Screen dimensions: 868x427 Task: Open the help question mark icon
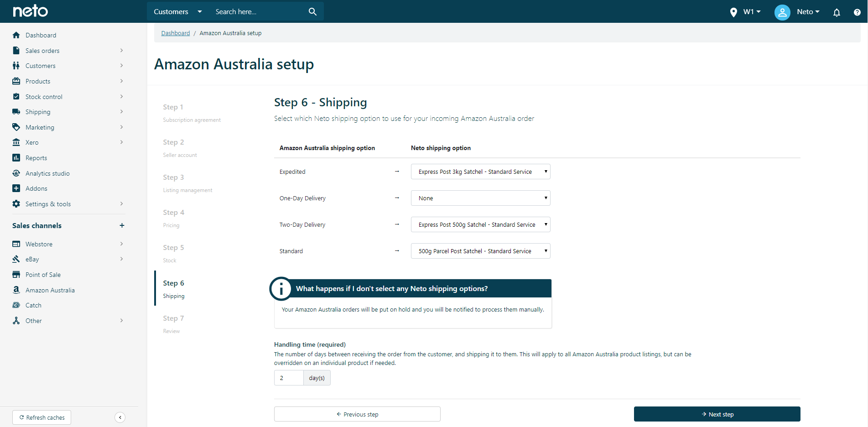tap(857, 12)
